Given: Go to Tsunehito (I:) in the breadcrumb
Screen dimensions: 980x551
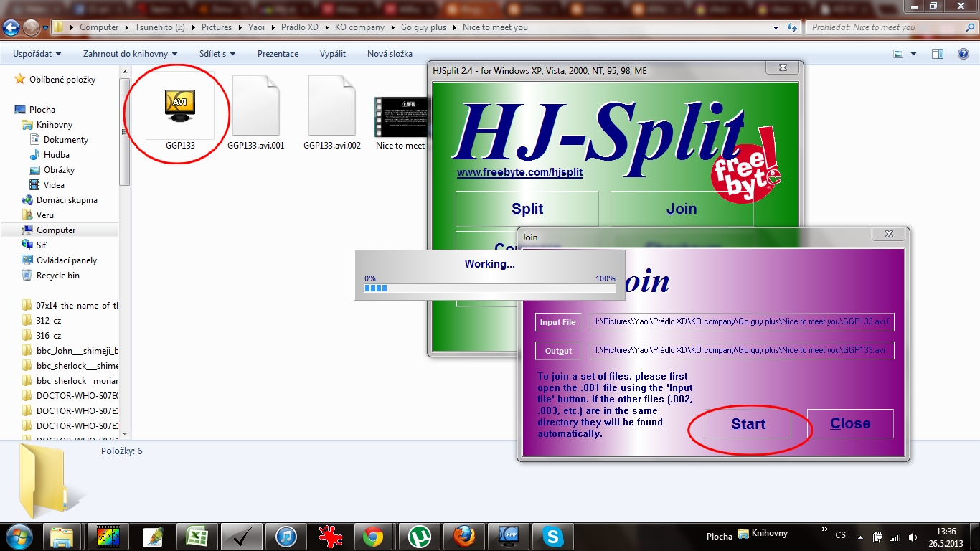Looking at the screenshot, I should pos(160,27).
